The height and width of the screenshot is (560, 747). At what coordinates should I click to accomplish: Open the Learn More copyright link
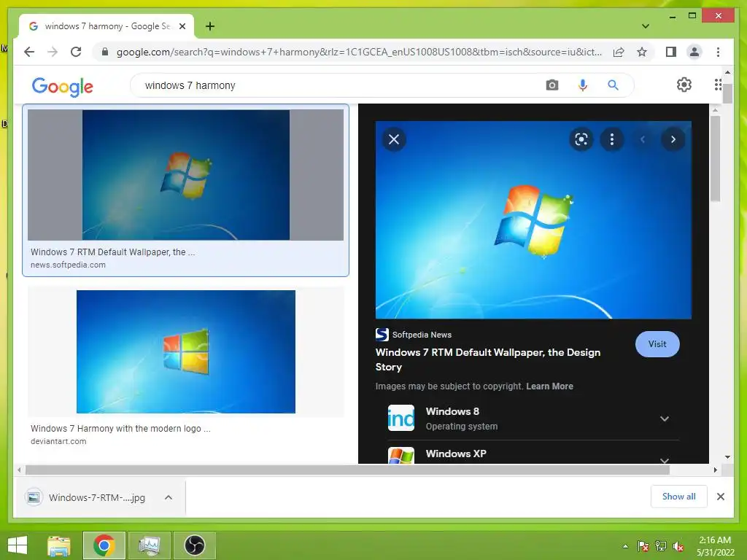point(549,386)
